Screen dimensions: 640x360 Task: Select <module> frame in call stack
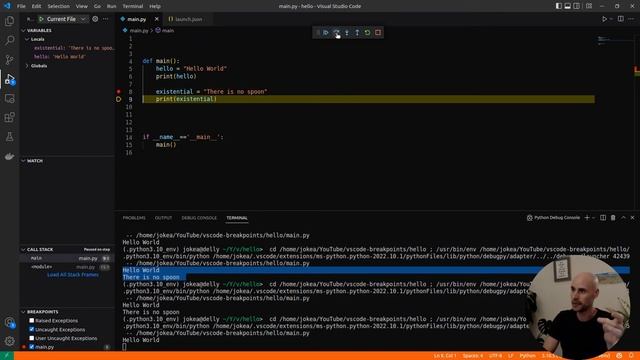(x=67, y=267)
